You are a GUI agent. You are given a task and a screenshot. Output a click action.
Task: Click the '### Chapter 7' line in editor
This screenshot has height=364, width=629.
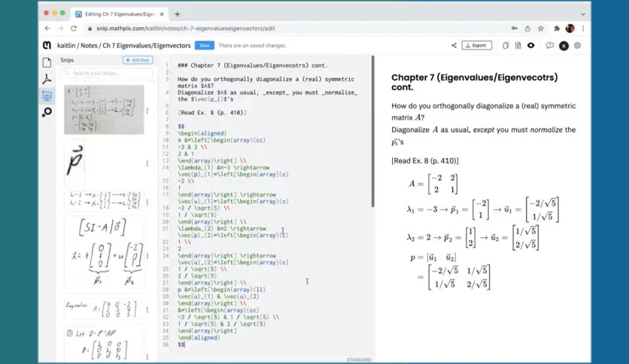click(x=253, y=65)
